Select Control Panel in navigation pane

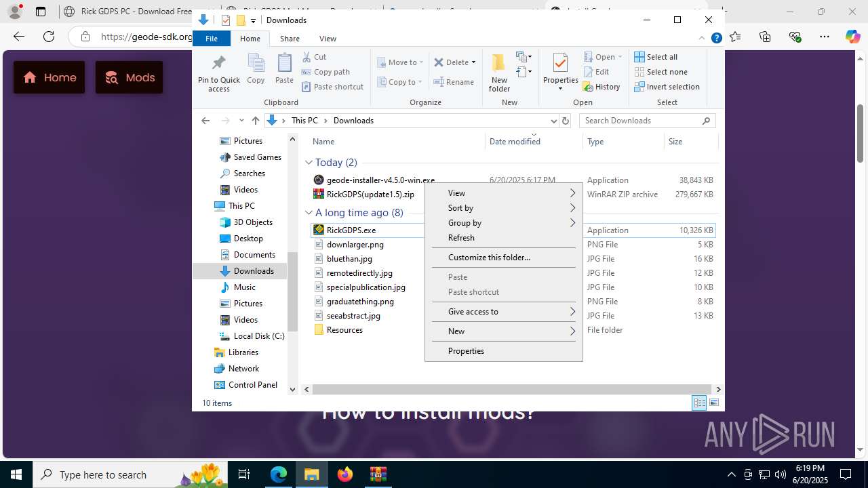(245, 385)
